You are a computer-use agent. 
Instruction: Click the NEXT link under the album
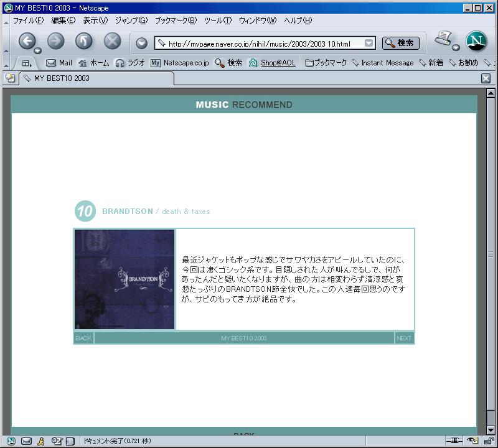click(x=404, y=338)
